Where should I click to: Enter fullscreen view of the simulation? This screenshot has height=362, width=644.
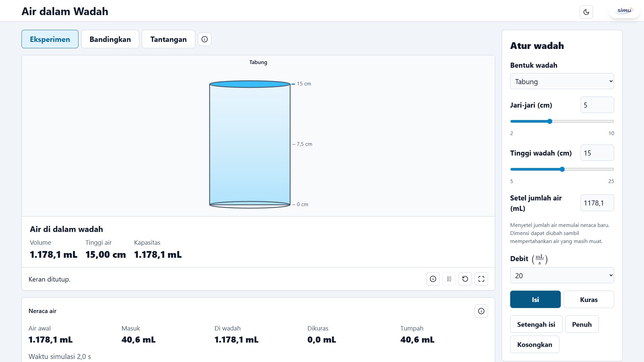pos(481,279)
